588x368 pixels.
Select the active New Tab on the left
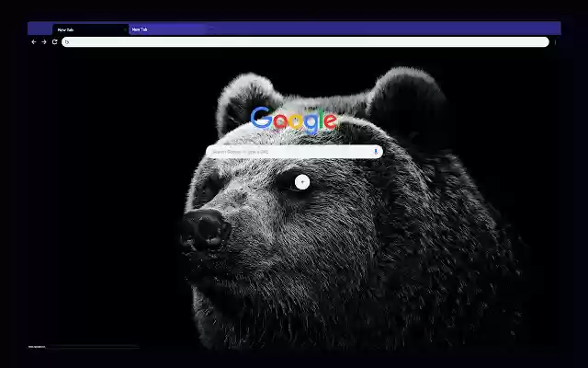click(x=90, y=29)
